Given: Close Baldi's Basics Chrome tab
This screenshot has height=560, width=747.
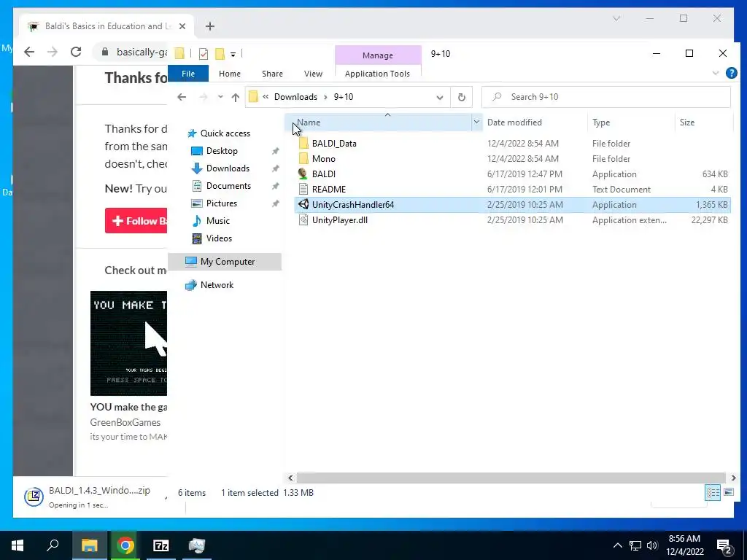Looking at the screenshot, I should pos(182,26).
